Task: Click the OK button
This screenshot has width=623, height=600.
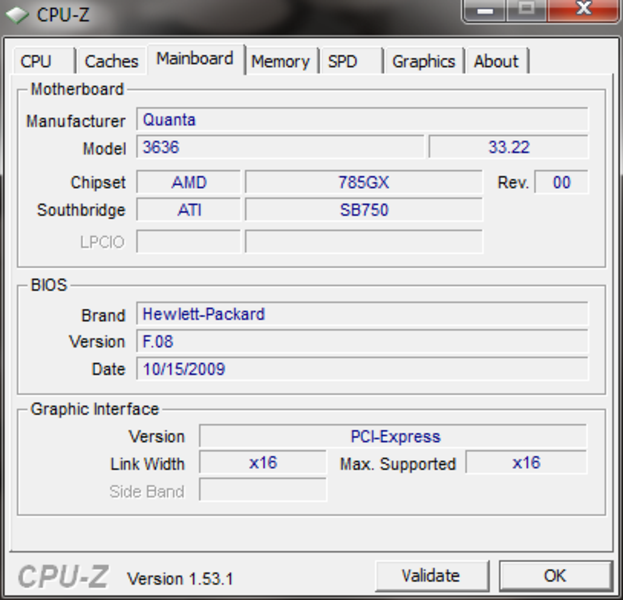Action: 555,575
